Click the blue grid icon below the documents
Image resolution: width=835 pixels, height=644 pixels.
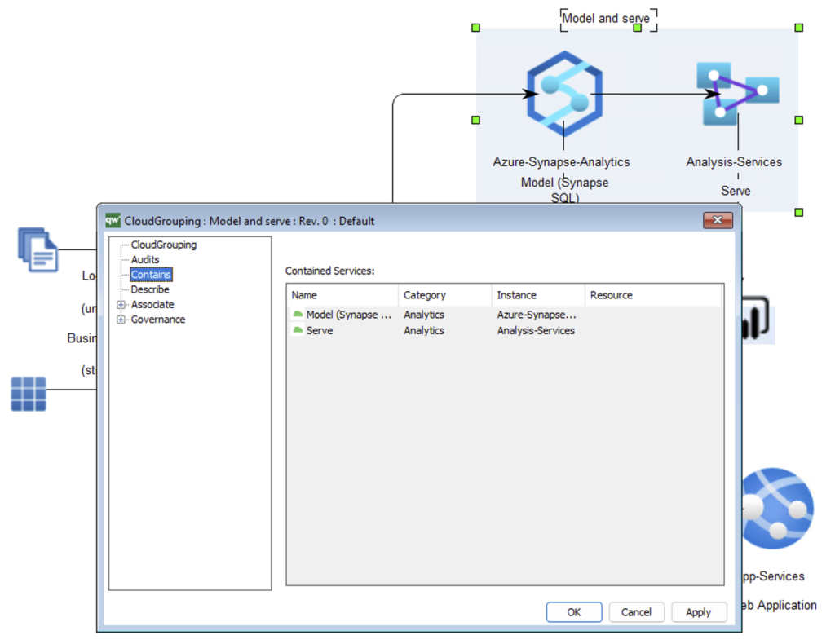coord(30,393)
